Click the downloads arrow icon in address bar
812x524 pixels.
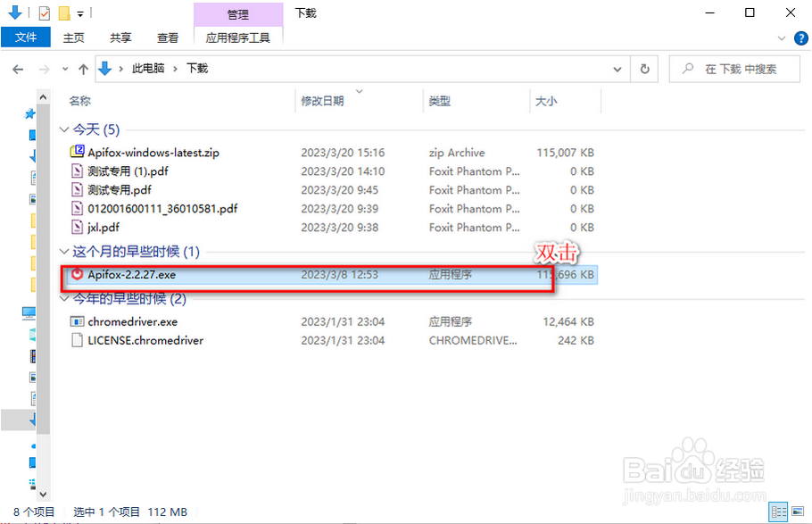point(105,69)
